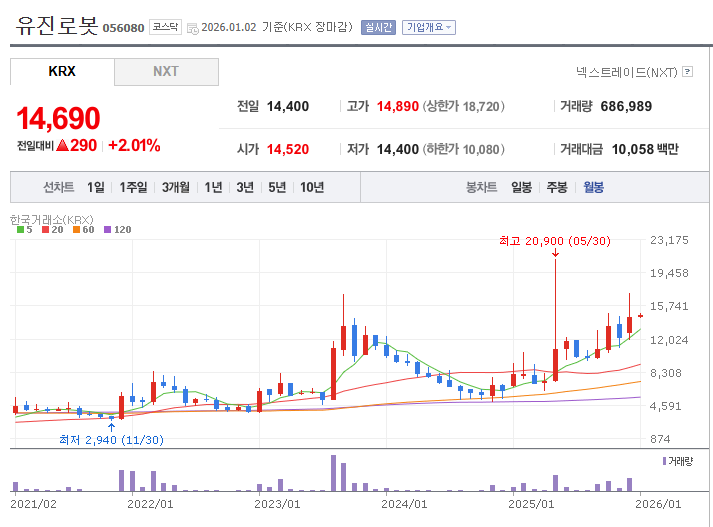This screenshot has width=713, height=527.
Task: Click the 최저 2,940 (11/30) marker label
Action: click(x=111, y=440)
